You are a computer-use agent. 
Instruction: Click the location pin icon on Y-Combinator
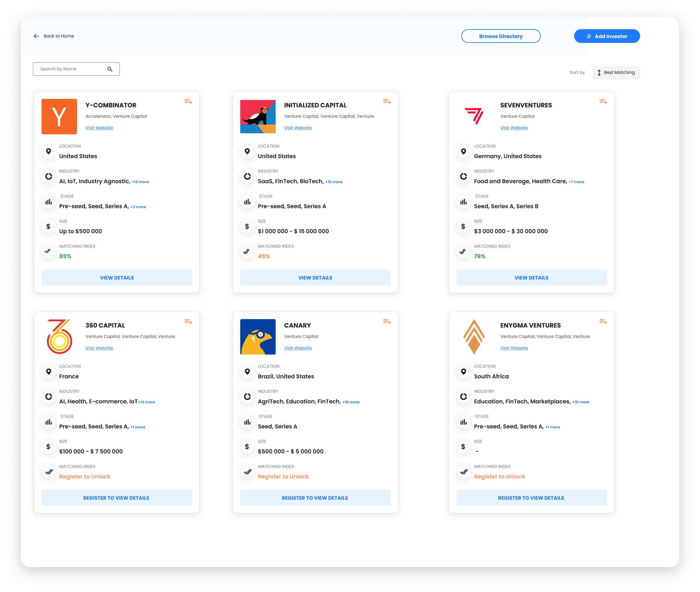coord(49,151)
